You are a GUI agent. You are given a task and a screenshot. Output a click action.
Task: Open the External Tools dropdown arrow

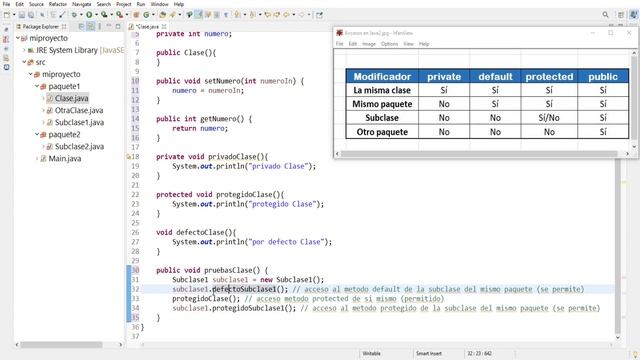click(x=126, y=15)
